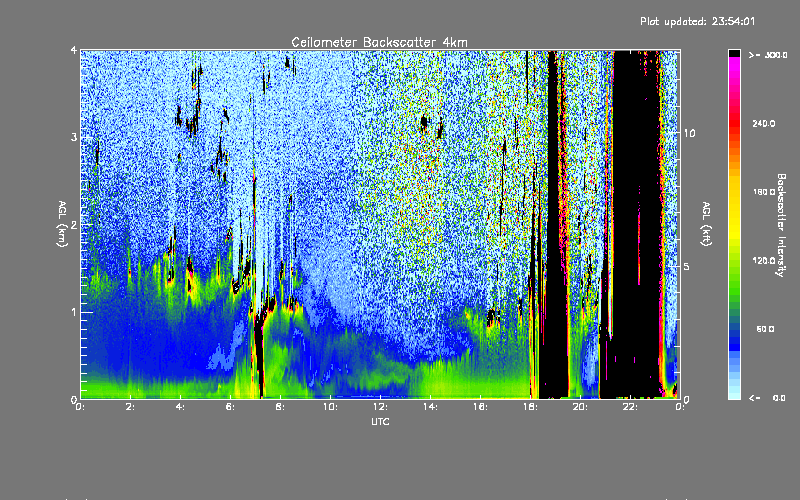The height and width of the screenshot is (500, 800).
Task: Select the '8:' UTC hour tick label
Action: pos(280,407)
